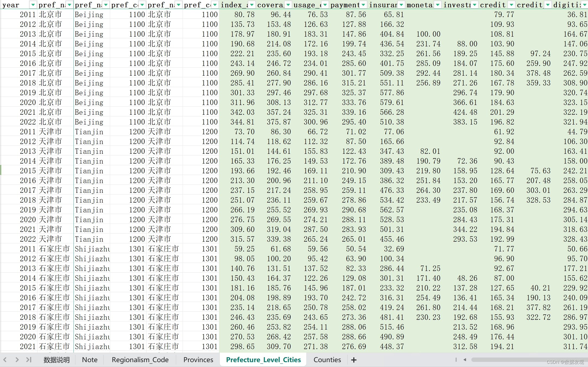This screenshot has width=588, height=367.
Task: Jump to the last sheet tab arrow
Action: coord(29,360)
